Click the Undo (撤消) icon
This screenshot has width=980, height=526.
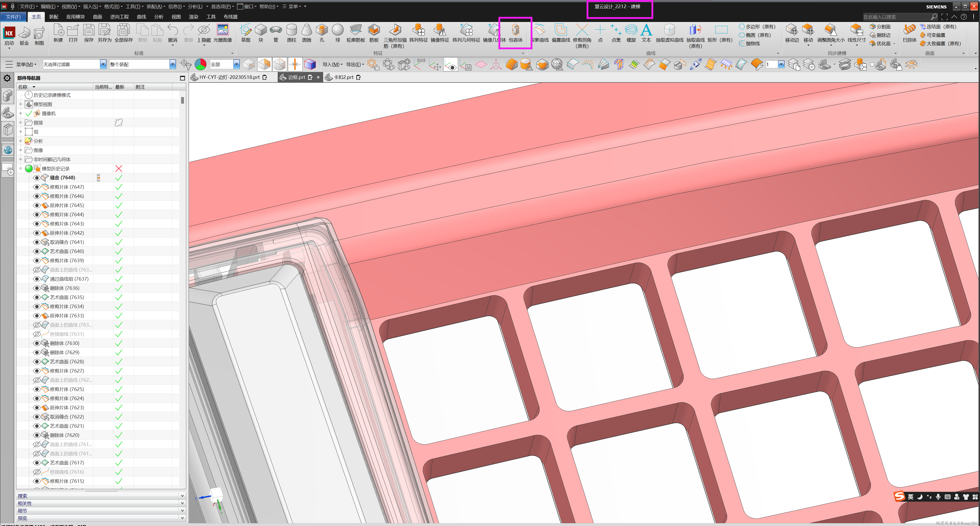pos(173,33)
